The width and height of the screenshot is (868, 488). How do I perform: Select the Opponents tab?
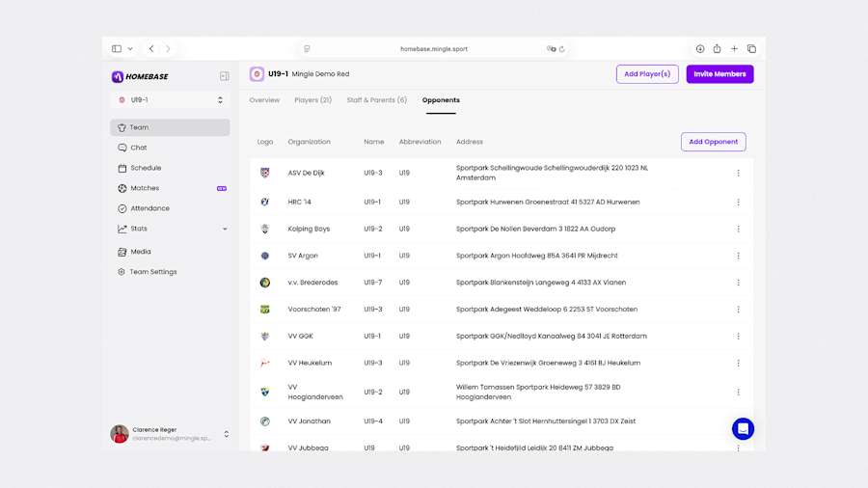tap(441, 100)
